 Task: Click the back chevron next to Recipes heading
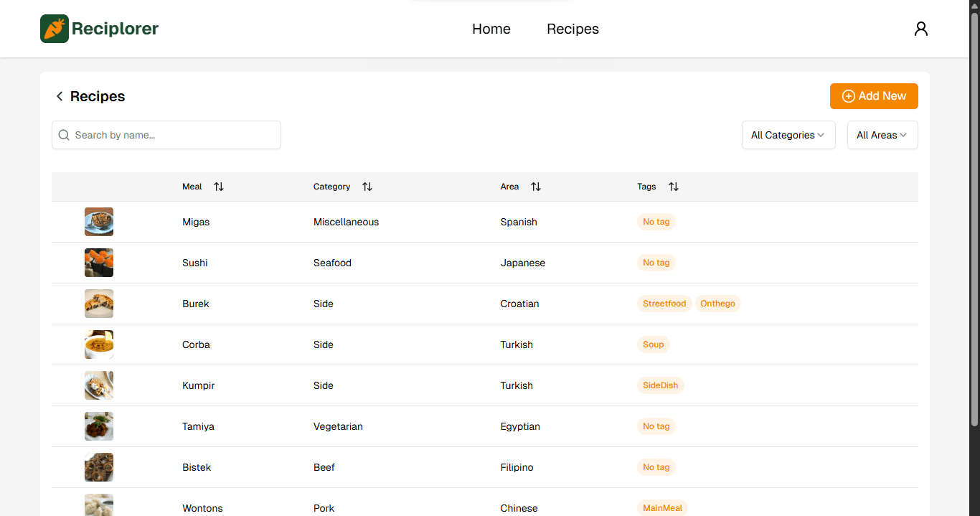(59, 95)
